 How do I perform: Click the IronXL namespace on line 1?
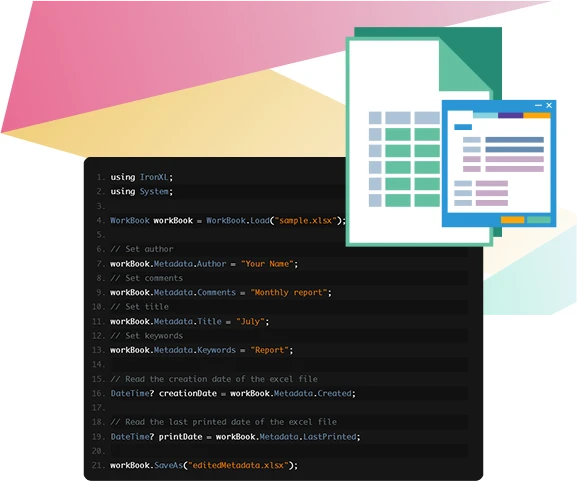pyautogui.click(x=154, y=177)
